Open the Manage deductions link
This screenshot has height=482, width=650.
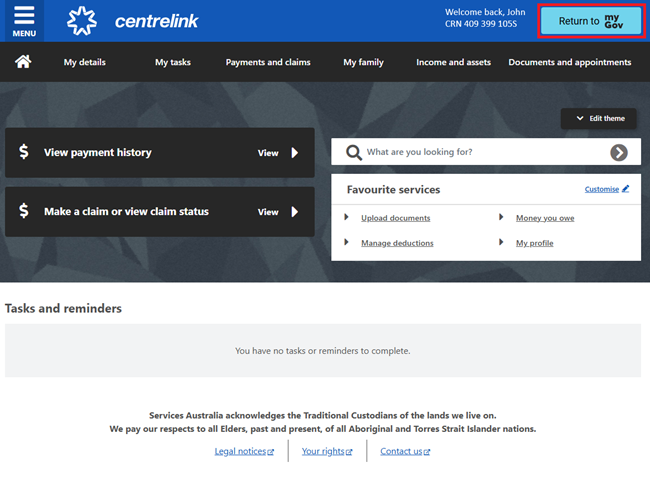[x=397, y=243]
